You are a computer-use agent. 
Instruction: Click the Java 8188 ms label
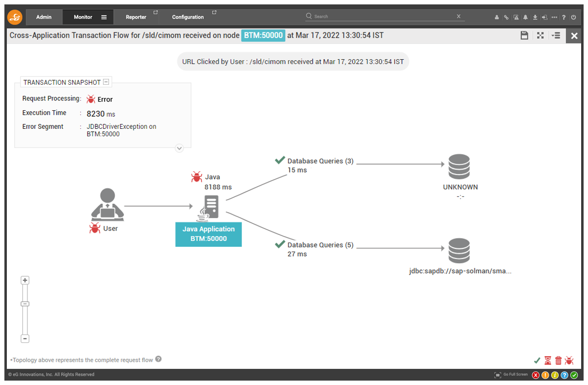pyautogui.click(x=218, y=182)
